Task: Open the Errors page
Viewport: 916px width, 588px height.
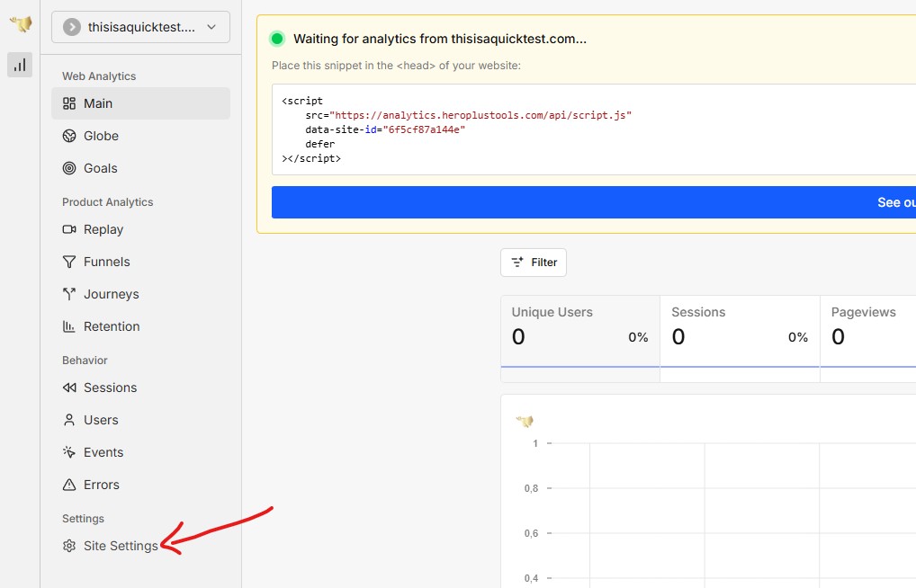Action: (101, 485)
